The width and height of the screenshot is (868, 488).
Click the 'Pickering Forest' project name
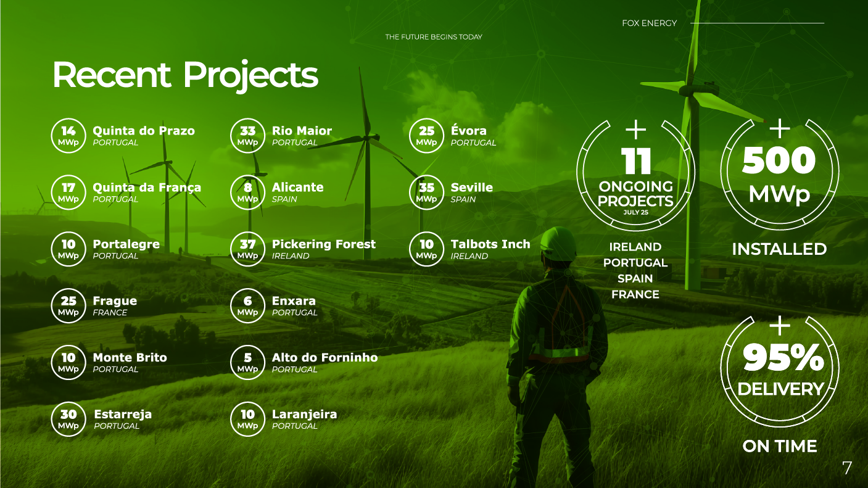coord(324,244)
